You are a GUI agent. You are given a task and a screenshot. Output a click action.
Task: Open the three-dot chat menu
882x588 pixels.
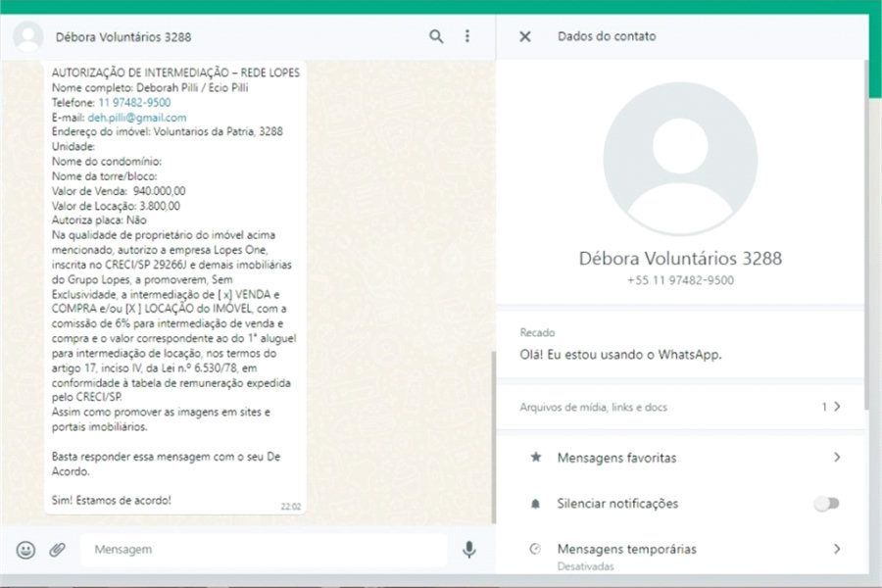(466, 36)
